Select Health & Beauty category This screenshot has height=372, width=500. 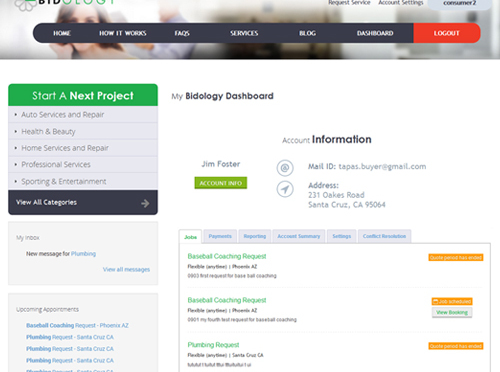click(x=83, y=131)
